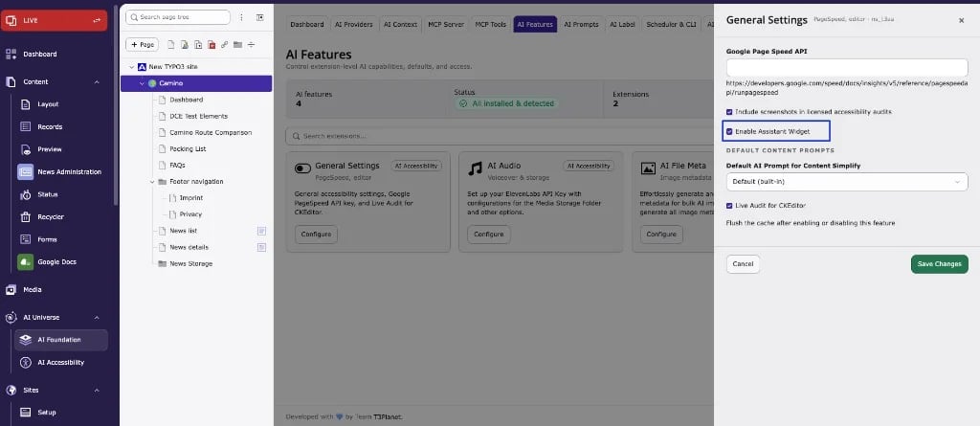Select Camino Route Comparison page
Viewport: 980px width, 426px height.
[211, 133]
